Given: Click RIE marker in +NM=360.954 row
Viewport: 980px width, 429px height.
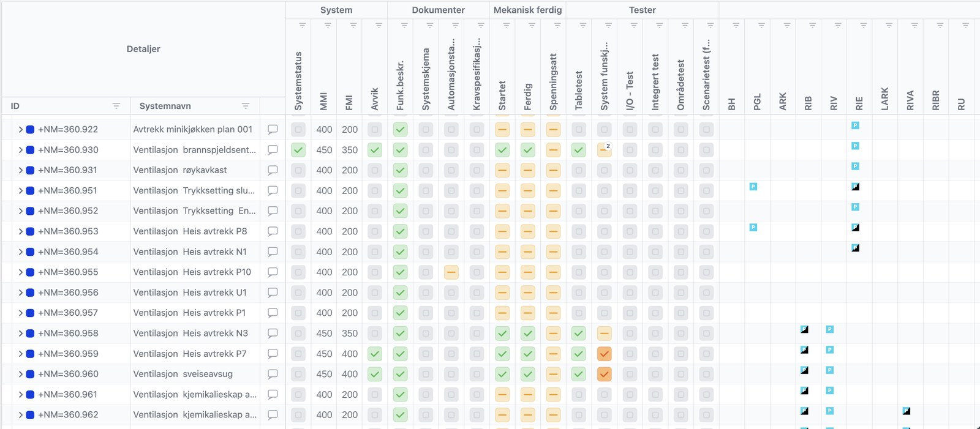Looking at the screenshot, I should 856,248.
